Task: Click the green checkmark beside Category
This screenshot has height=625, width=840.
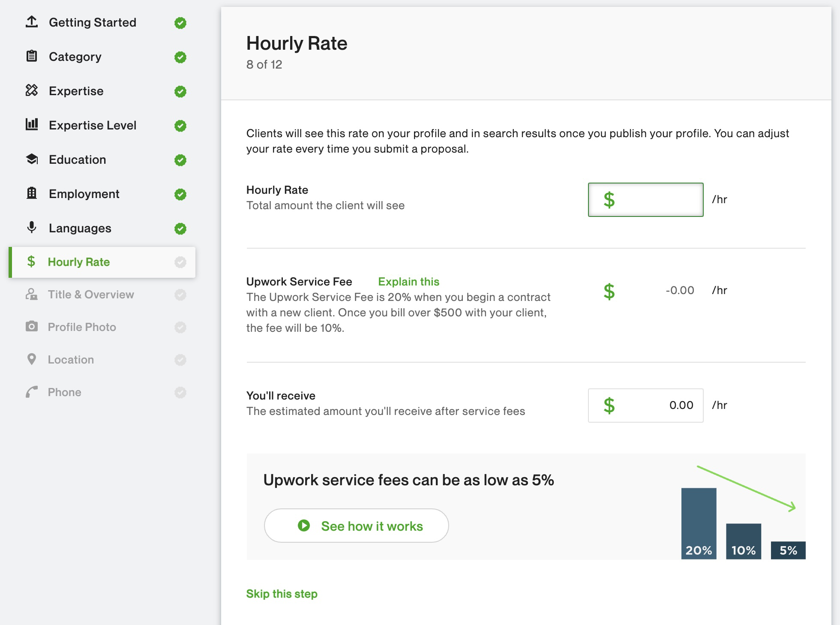Action: tap(180, 57)
